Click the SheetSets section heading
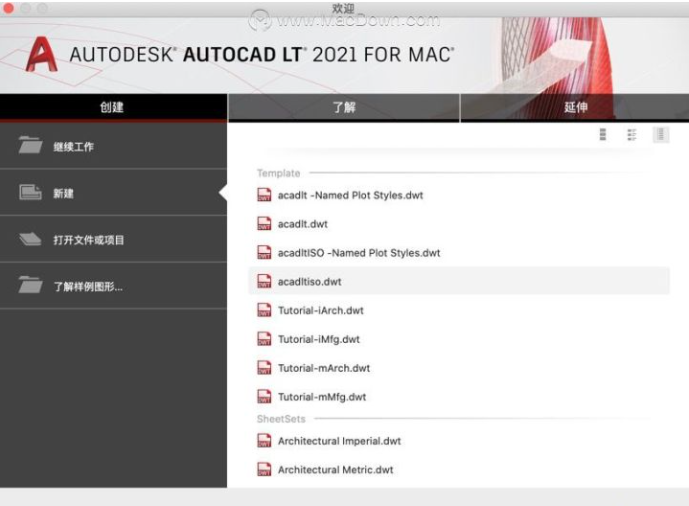689x506 pixels. 281,419
